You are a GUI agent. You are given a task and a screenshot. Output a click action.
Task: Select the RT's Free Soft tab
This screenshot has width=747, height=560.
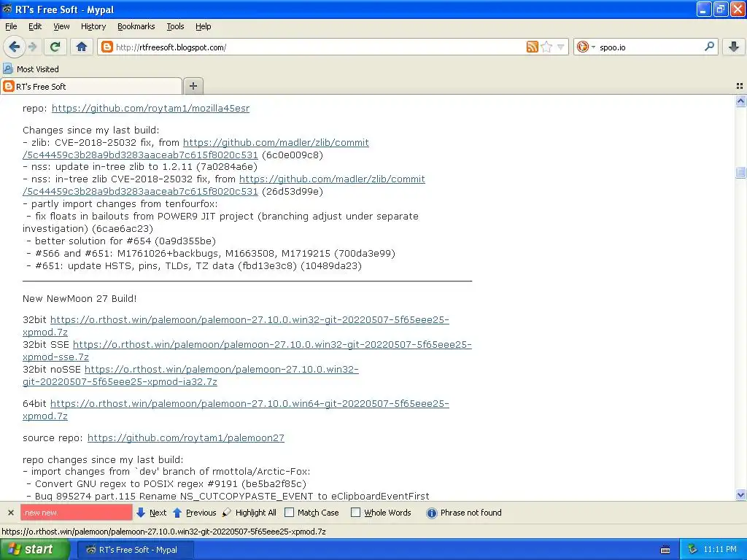pos(91,86)
